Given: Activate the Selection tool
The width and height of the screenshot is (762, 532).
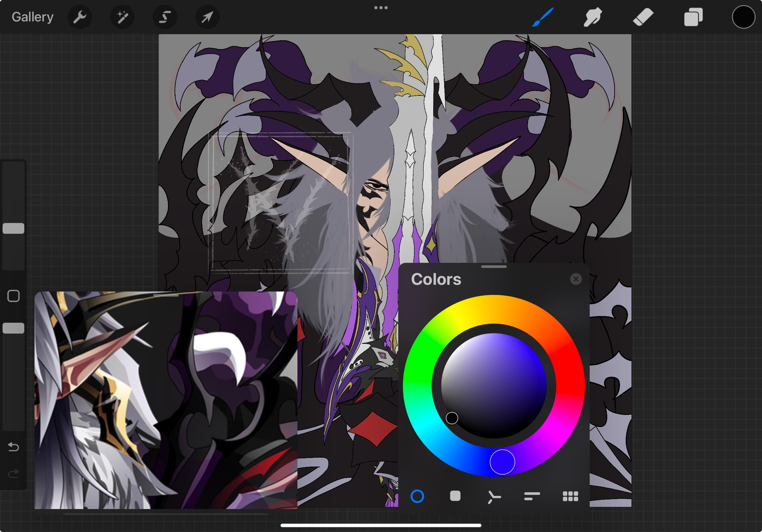Looking at the screenshot, I should (x=165, y=17).
